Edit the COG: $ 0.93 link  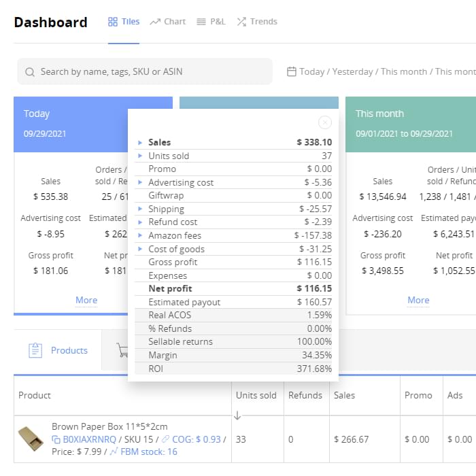tap(196, 439)
